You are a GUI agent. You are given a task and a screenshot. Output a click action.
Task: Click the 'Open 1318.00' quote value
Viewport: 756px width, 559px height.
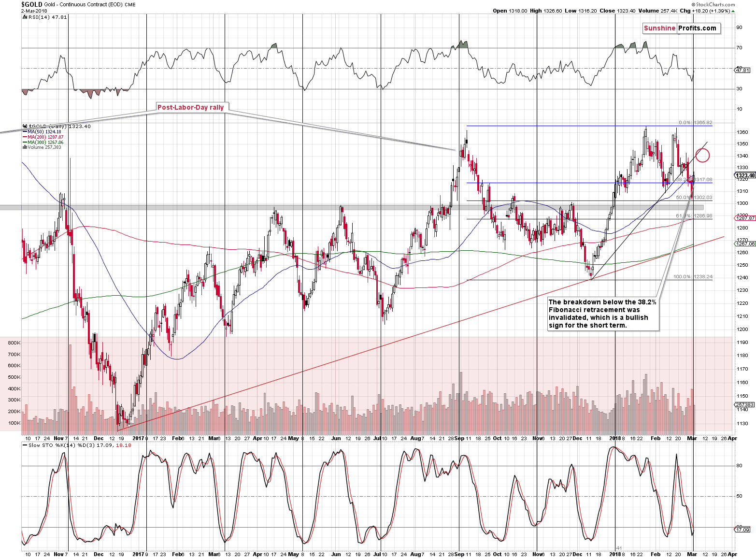[510, 11]
